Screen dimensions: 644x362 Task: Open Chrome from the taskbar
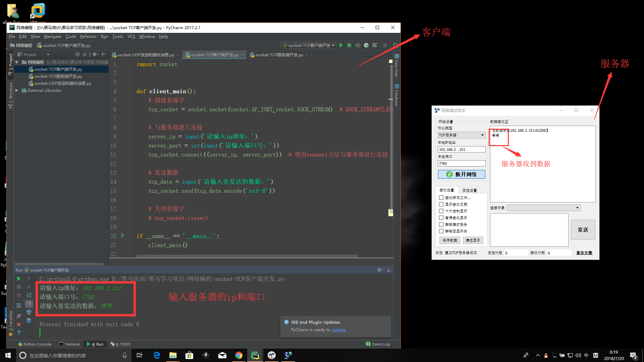[x=239, y=355]
